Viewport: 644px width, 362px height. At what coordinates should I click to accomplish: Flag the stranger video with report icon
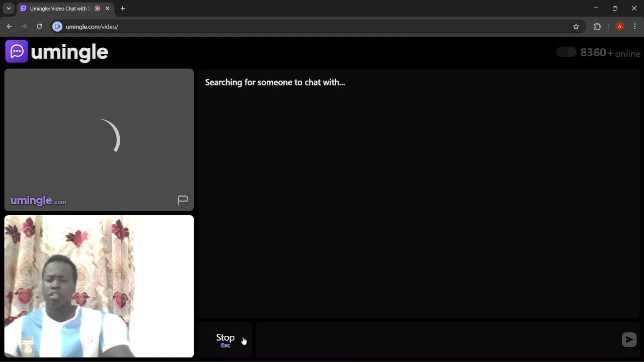coord(183,200)
